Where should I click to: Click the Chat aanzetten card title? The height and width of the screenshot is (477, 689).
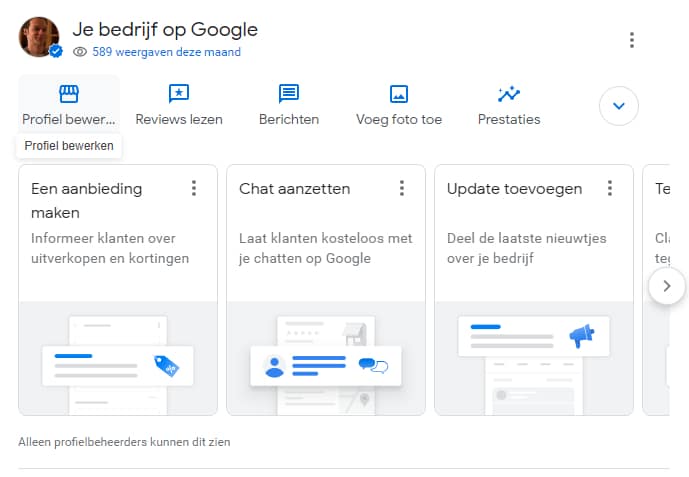click(294, 189)
